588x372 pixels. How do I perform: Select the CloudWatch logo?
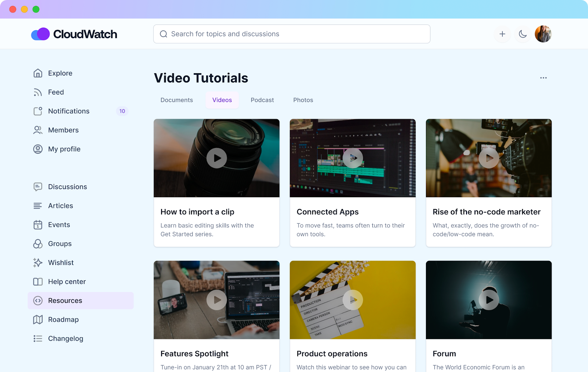tap(74, 34)
